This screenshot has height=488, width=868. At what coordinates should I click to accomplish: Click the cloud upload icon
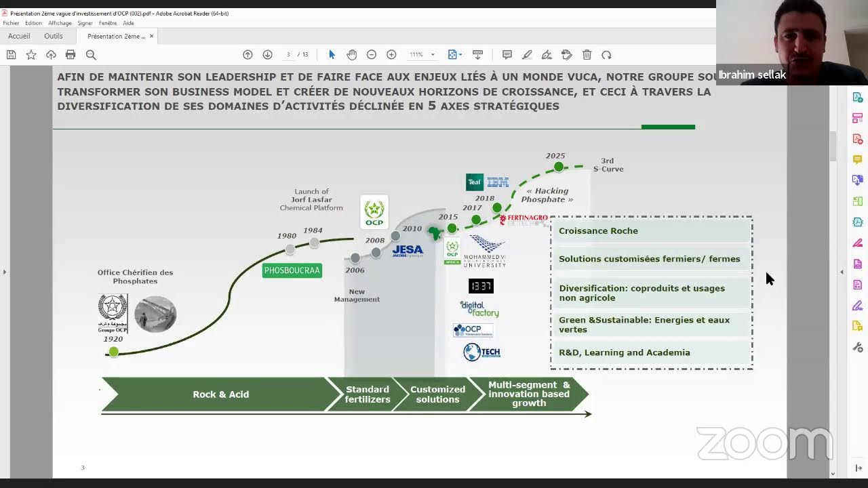51,55
